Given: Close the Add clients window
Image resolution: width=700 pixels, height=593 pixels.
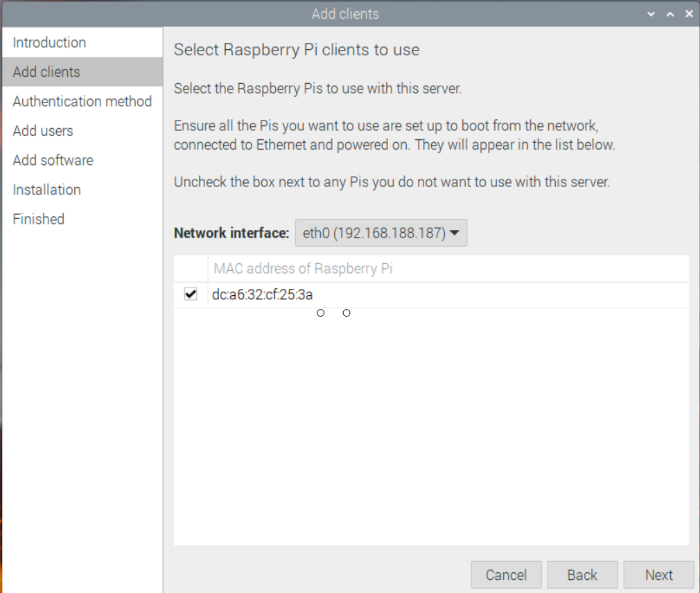Looking at the screenshot, I should [689, 14].
